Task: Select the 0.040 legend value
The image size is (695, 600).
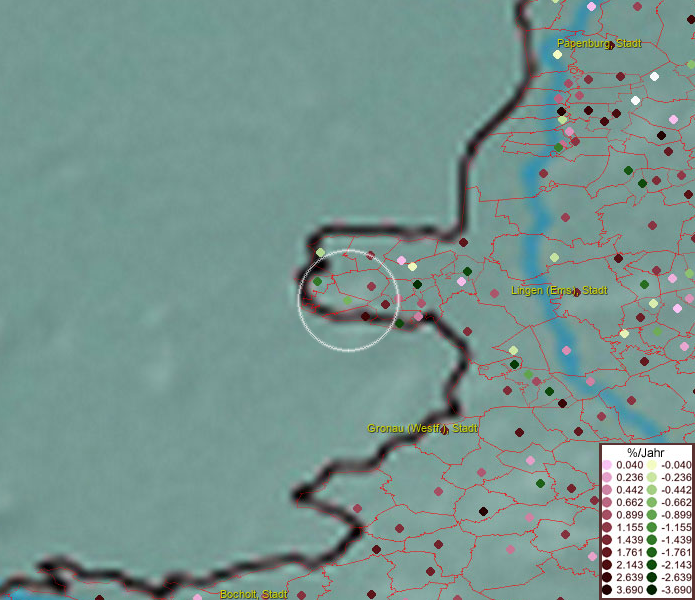Action: [x=629, y=465]
